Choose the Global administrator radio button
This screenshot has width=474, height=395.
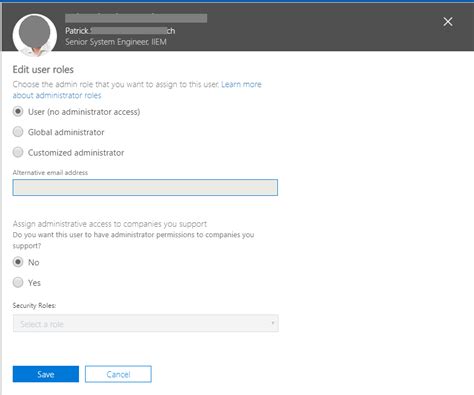pos(18,132)
